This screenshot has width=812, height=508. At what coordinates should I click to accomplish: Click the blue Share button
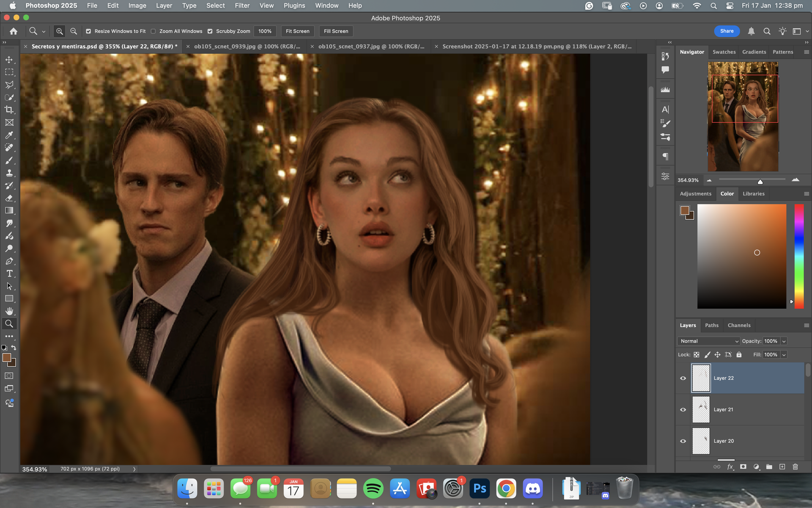coord(727,31)
